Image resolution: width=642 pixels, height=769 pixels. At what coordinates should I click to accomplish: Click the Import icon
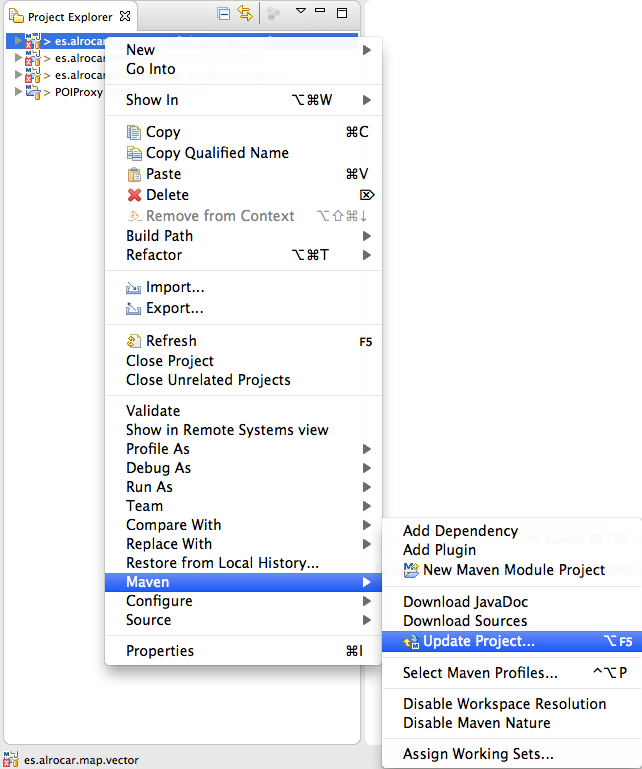(x=133, y=287)
